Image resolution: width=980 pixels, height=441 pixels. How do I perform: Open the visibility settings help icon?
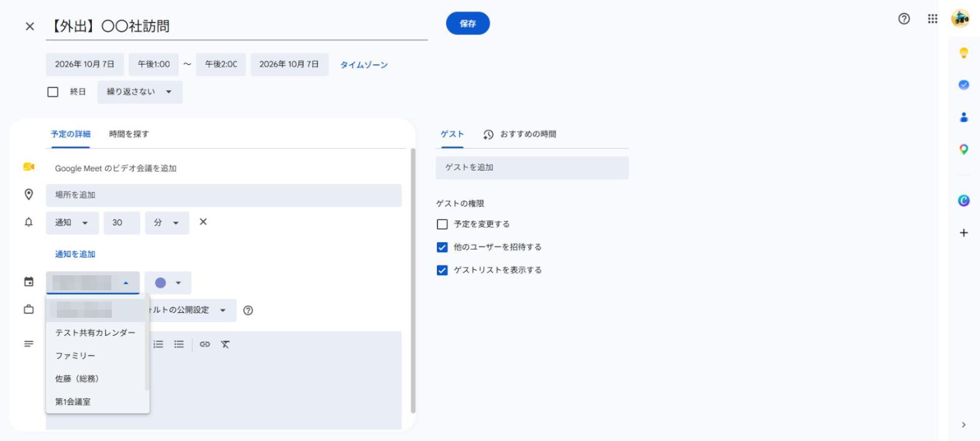[x=248, y=310]
